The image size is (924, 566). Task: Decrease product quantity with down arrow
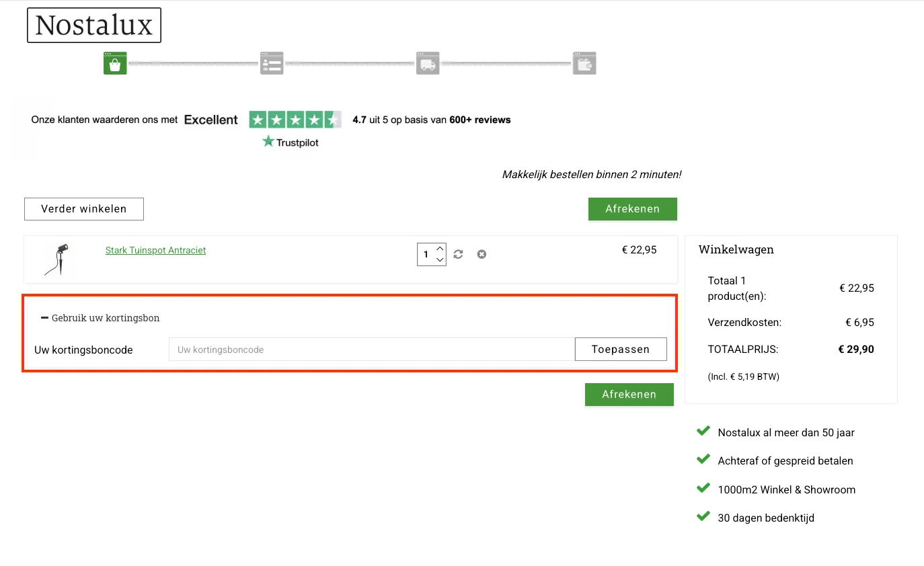pos(440,260)
